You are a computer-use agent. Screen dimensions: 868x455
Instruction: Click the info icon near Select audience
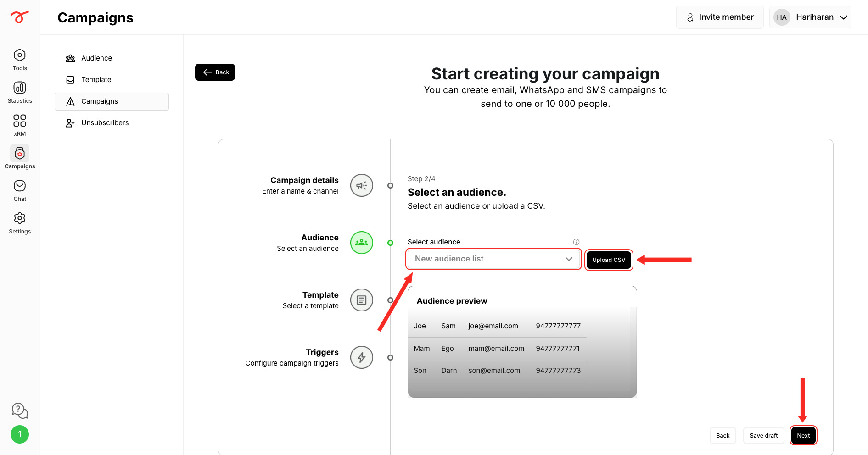[x=576, y=242]
